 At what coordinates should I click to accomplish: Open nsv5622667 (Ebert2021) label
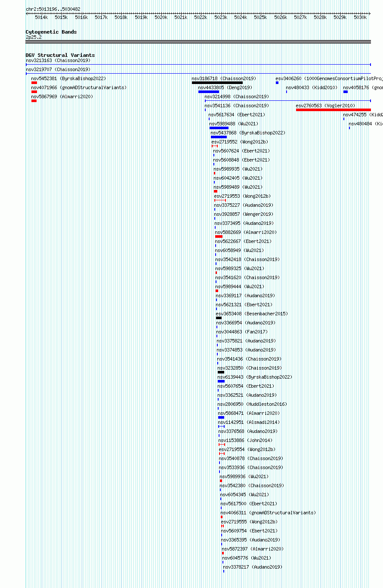(x=243, y=241)
